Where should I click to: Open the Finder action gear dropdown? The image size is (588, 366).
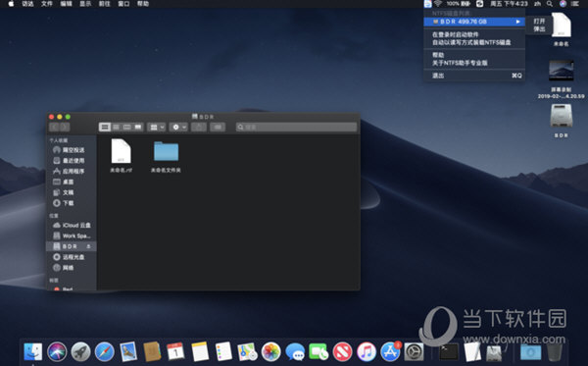[178, 128]
